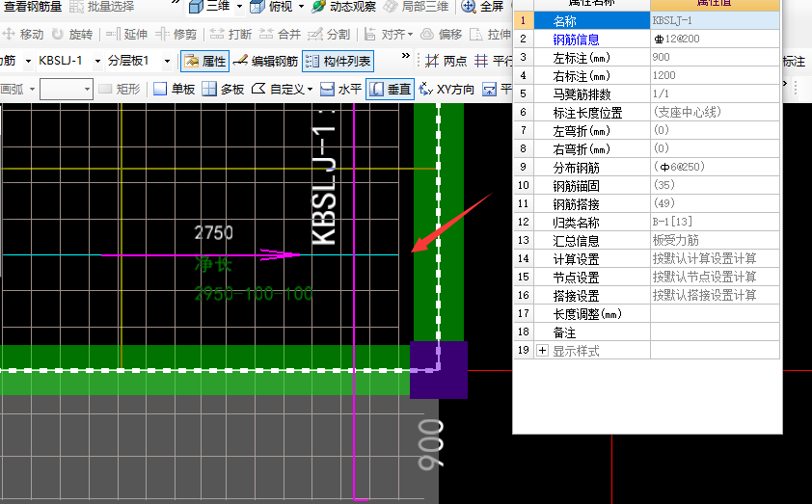Select the 钢筋信息 property name link
The image size is (812, 504).
click(576, 40)
